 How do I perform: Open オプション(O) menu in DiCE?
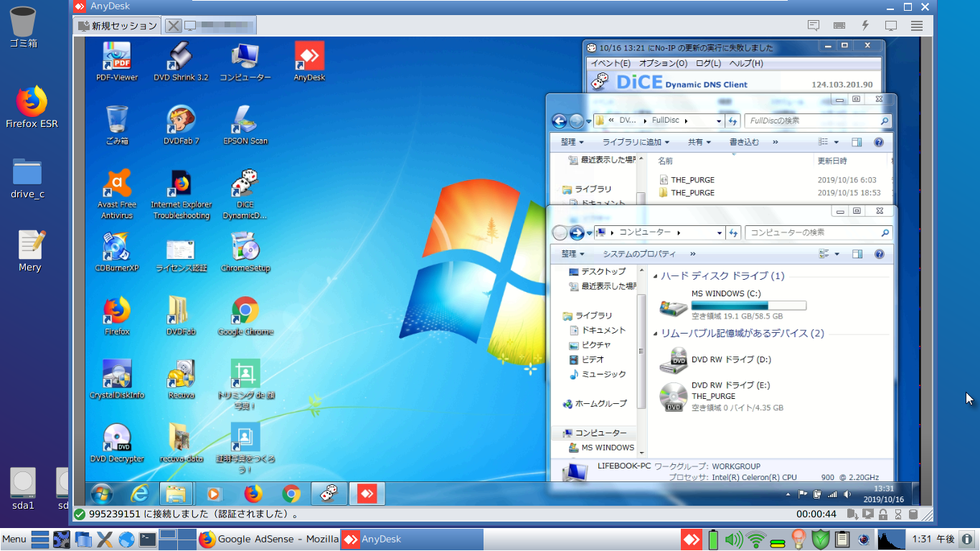(x=663, y=63)
